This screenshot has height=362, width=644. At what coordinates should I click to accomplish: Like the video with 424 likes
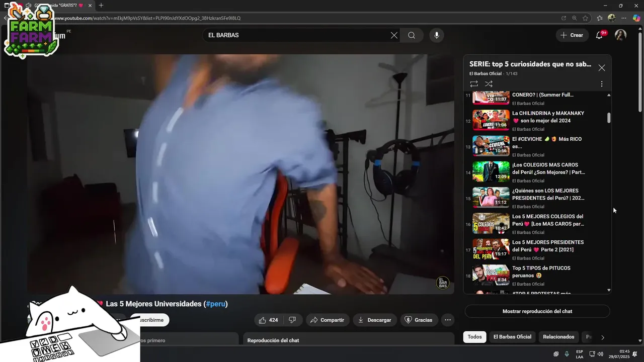pyautogui.click(x=269, y=320)
